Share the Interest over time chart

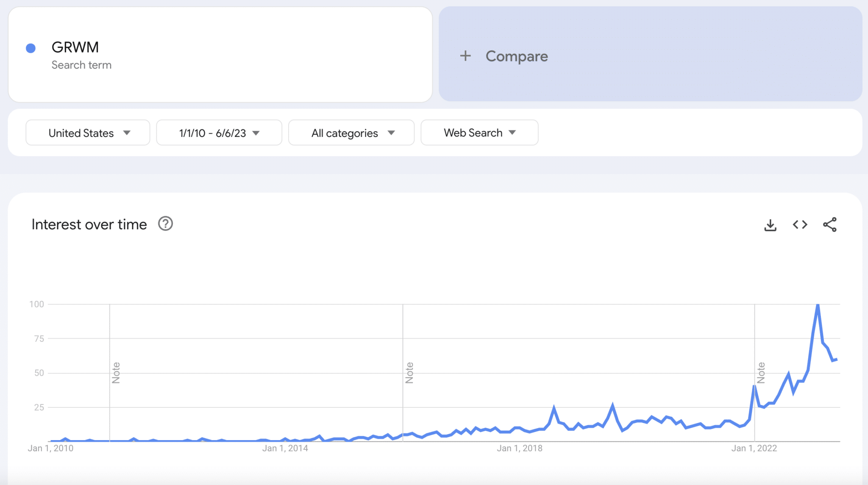pos(829,225)
